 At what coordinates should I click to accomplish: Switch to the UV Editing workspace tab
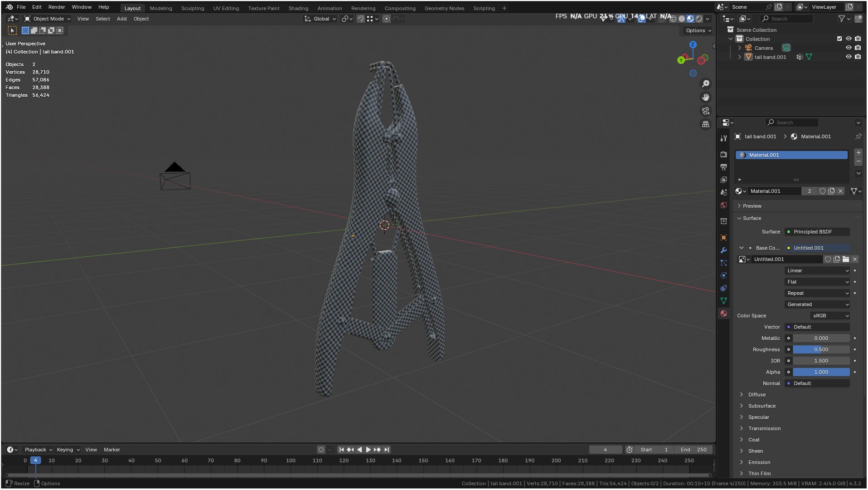(x=226, y=8)
